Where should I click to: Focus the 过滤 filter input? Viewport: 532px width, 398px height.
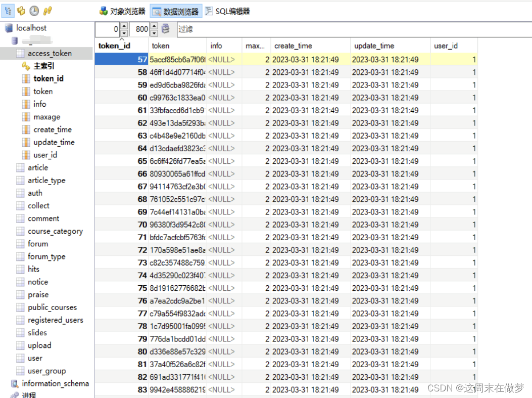tap(354, 29)
